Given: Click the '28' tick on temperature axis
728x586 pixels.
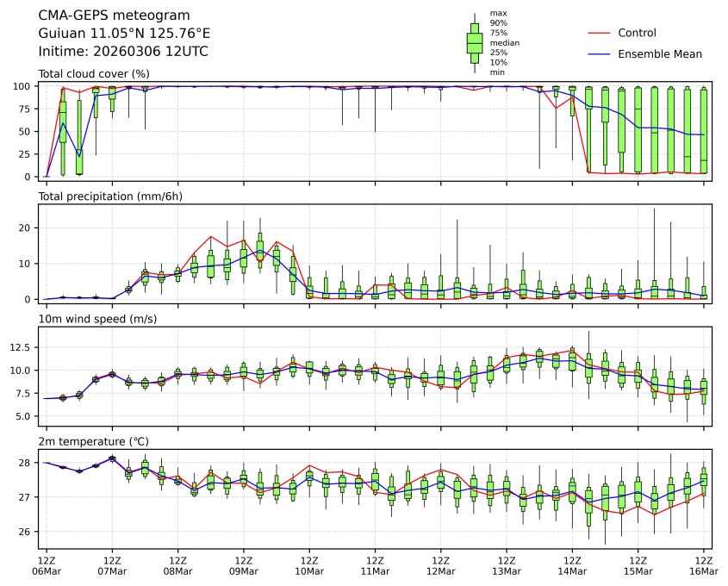Looking at the screenshot, I should point(25,463).
